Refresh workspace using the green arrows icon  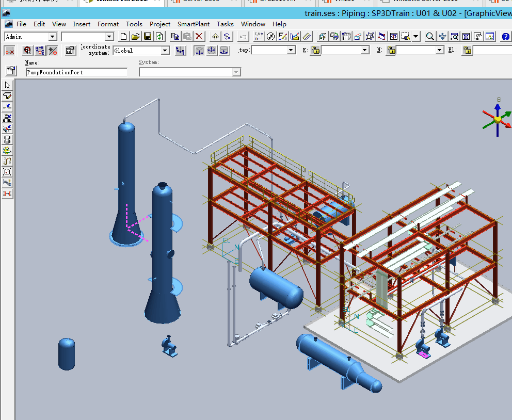click(x=159, y=37)
